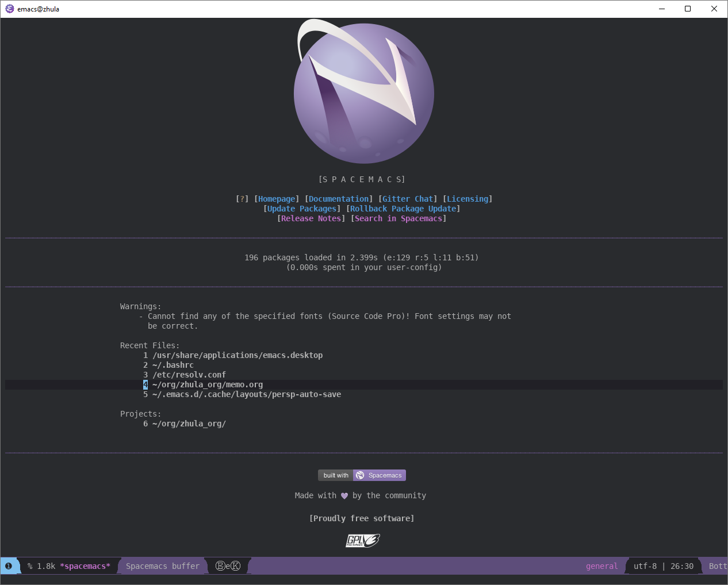This screenshot has width=728, height=585.
Task: Toggle the quick help via the [?] button
Action: tap(242, 198)
